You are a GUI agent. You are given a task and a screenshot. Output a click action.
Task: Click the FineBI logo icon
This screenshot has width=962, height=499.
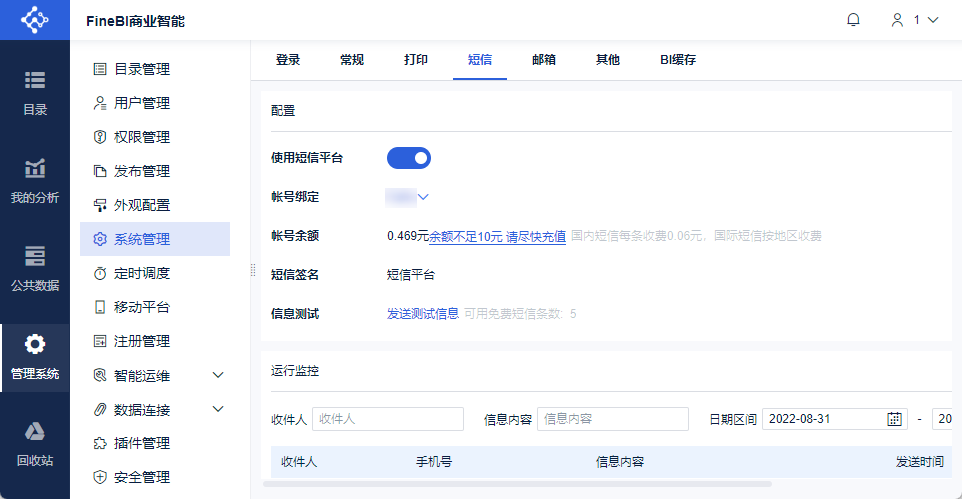click(x=34, y=20)
